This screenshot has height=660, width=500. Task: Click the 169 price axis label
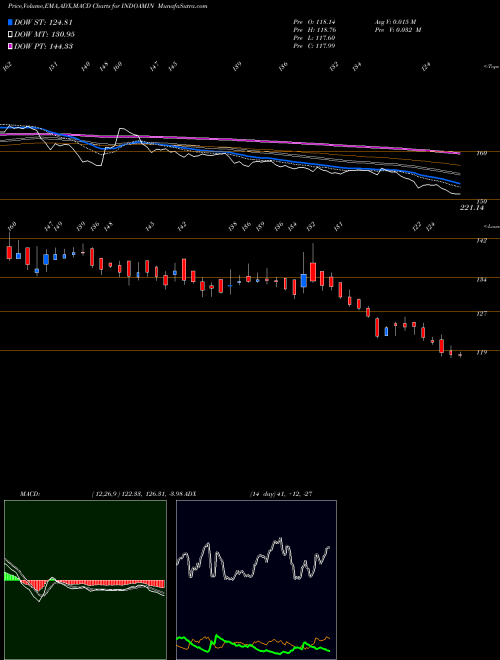(x=482, y=153)
